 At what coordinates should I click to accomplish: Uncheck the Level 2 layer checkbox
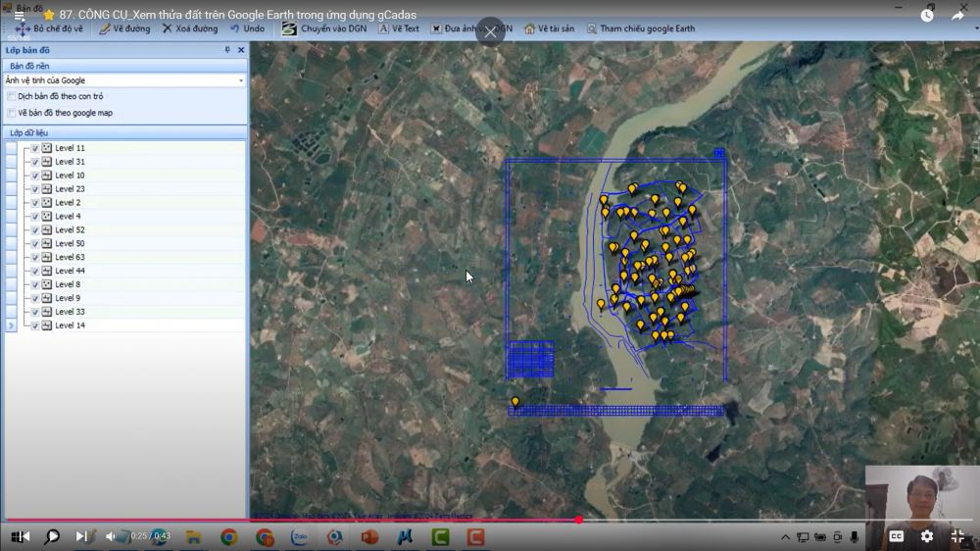pyautogui.click(x=35, y=203)
